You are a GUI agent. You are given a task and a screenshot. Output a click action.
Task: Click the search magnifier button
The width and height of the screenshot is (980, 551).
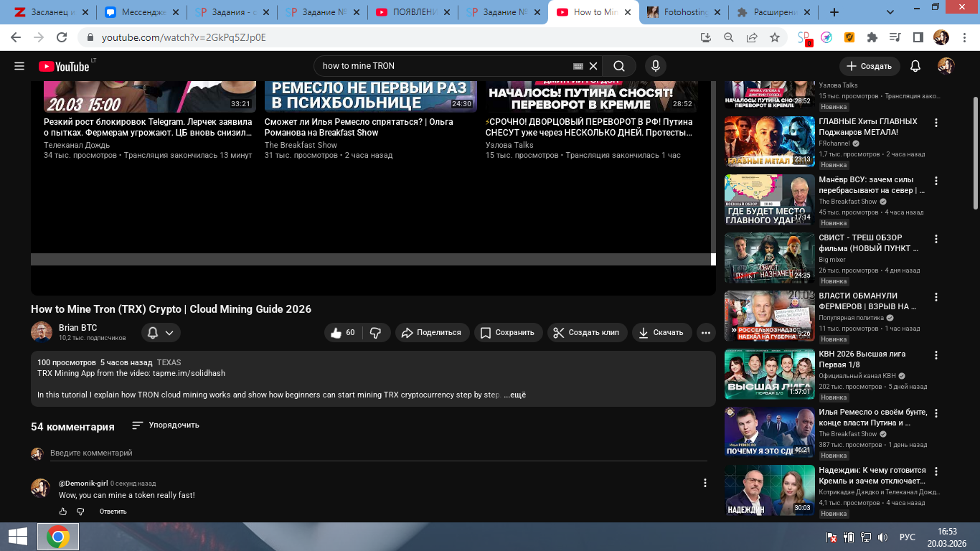pos(618,66)
